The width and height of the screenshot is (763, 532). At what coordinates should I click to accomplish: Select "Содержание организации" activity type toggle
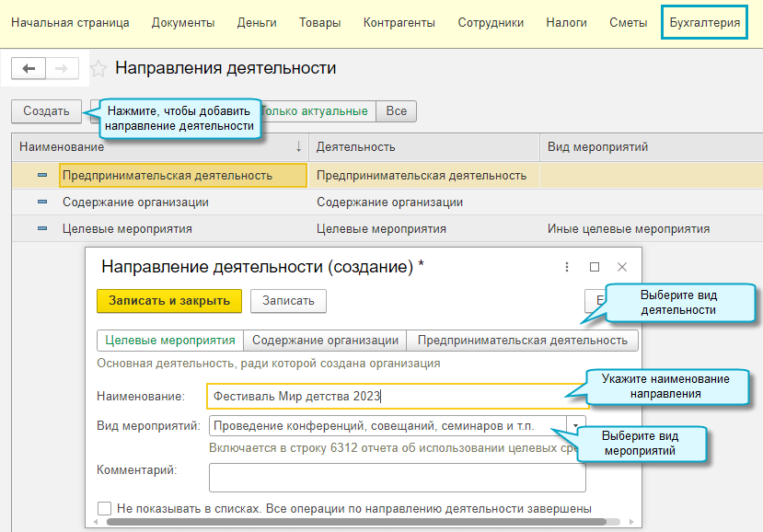(x=325, y=340)
